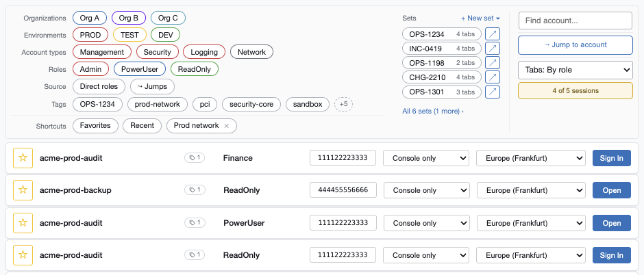Toggle the Admin role filter chip
The image size is (644, 275).
pos(90,69)
